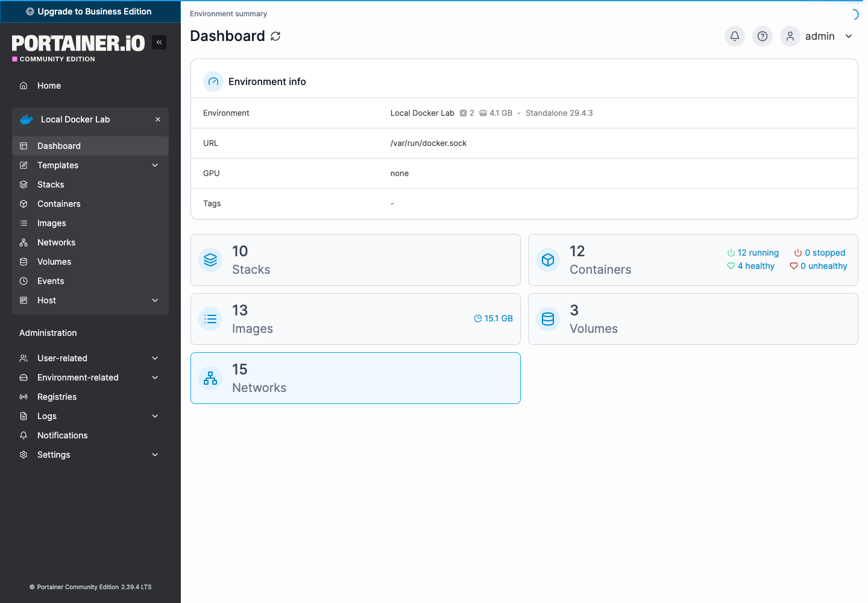
Task: Click Upgrade to Business Edition banner
Action: tap(90, 11)
